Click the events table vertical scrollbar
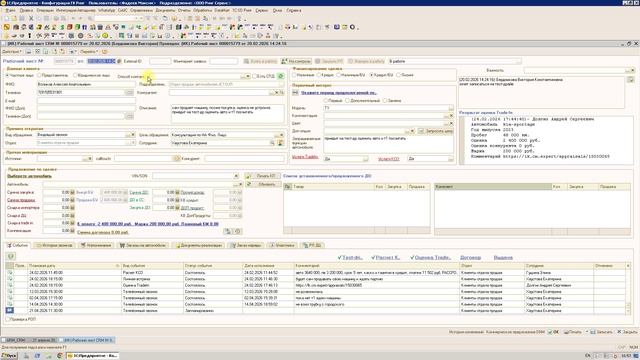 (629, 288)
